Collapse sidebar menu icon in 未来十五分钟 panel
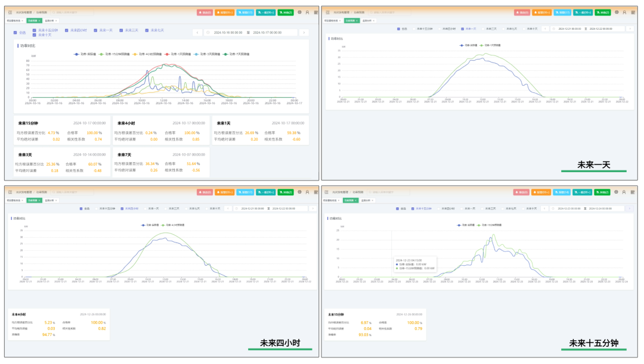Screen dimensions: 644x364 tap(327, 192)
